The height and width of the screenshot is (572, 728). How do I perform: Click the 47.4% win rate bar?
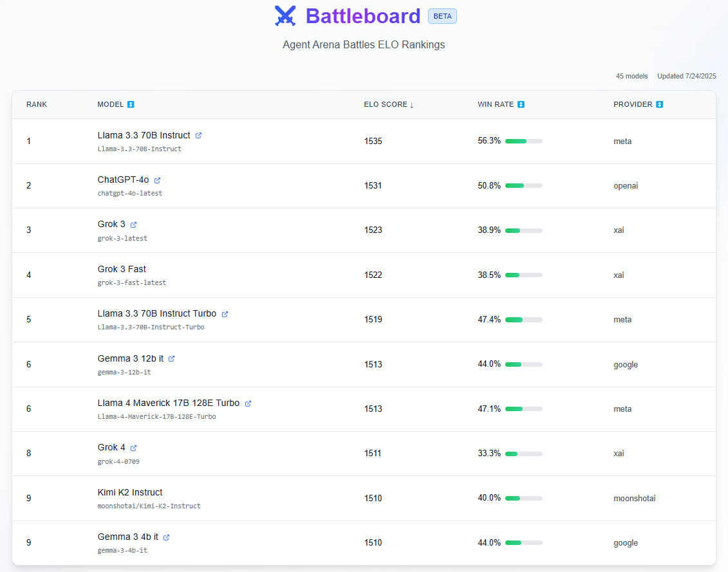coord(524,320)
